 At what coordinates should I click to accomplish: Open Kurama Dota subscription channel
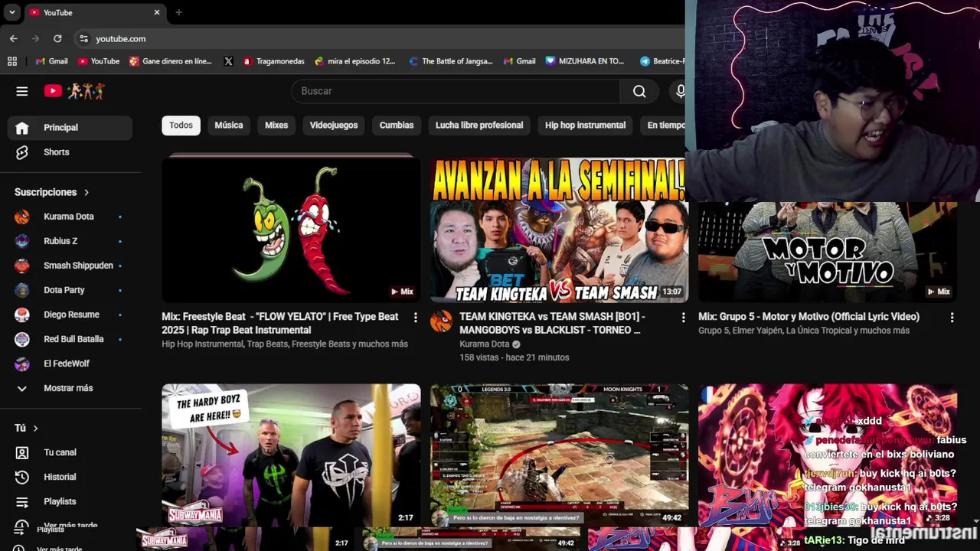pos(70,217)
